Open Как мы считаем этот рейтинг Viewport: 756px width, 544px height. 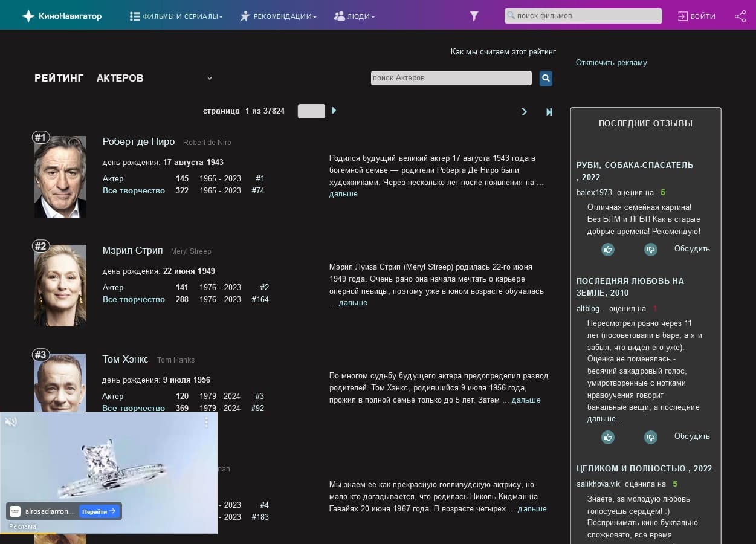pos(503,52)
